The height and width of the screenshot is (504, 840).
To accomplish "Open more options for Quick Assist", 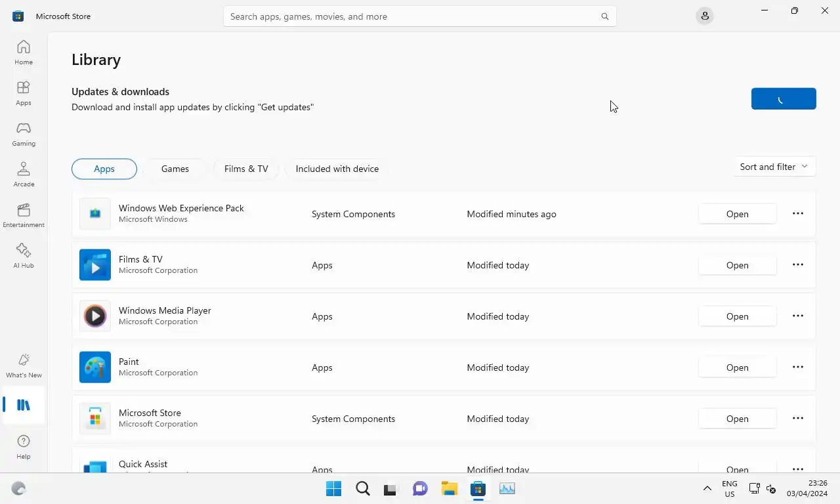I will [x=798, y=469].
